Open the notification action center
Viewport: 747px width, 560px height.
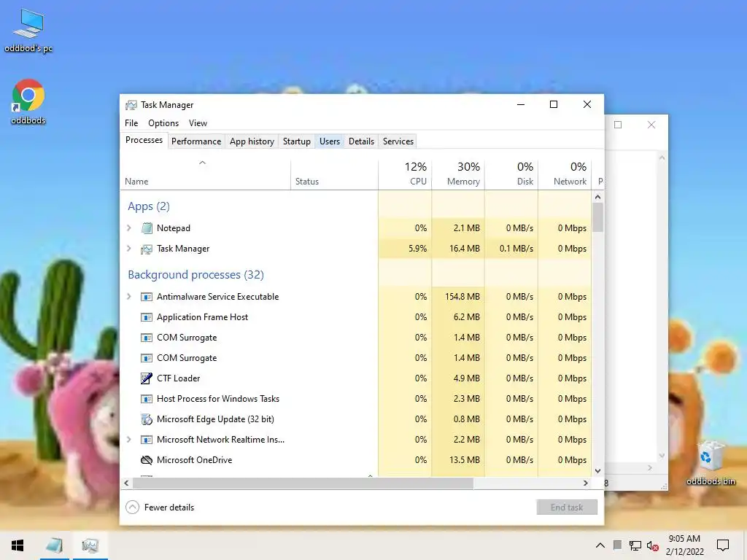click(723, 545)
